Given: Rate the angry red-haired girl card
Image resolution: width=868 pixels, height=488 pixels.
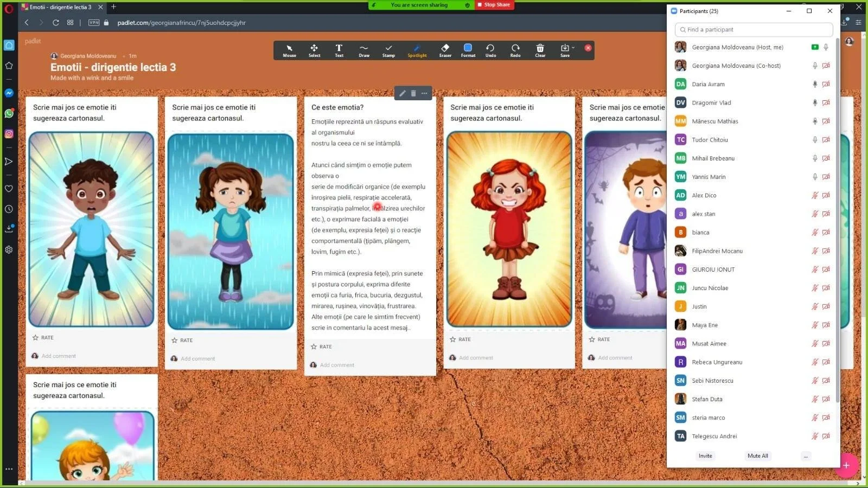Looking at the screenshot, I should 460,339.
